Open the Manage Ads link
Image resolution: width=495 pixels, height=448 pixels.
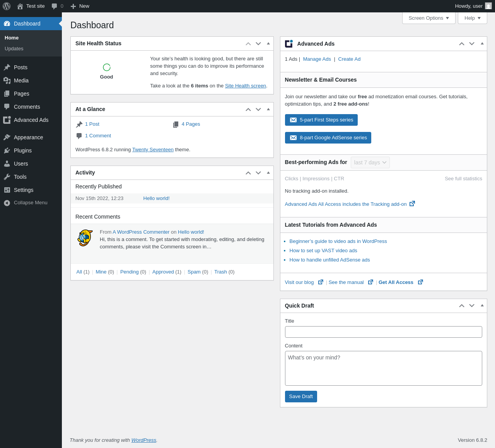click(x=317, y=59)
